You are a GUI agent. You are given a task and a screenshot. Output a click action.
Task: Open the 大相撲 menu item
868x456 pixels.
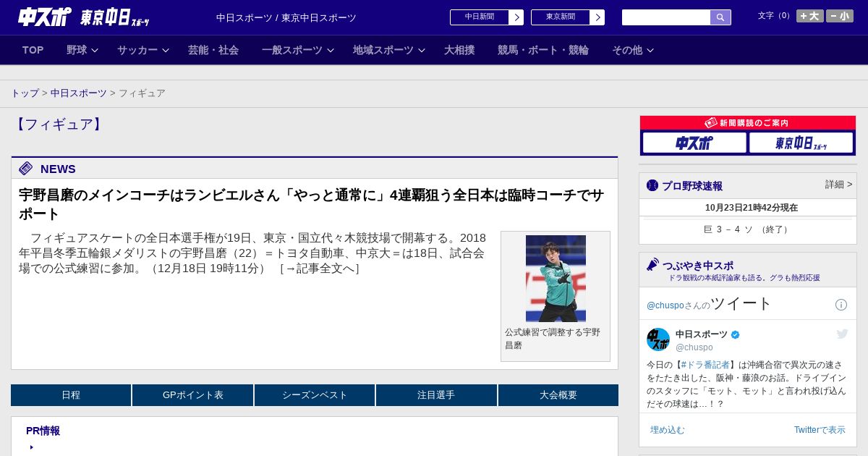(459, 50)
